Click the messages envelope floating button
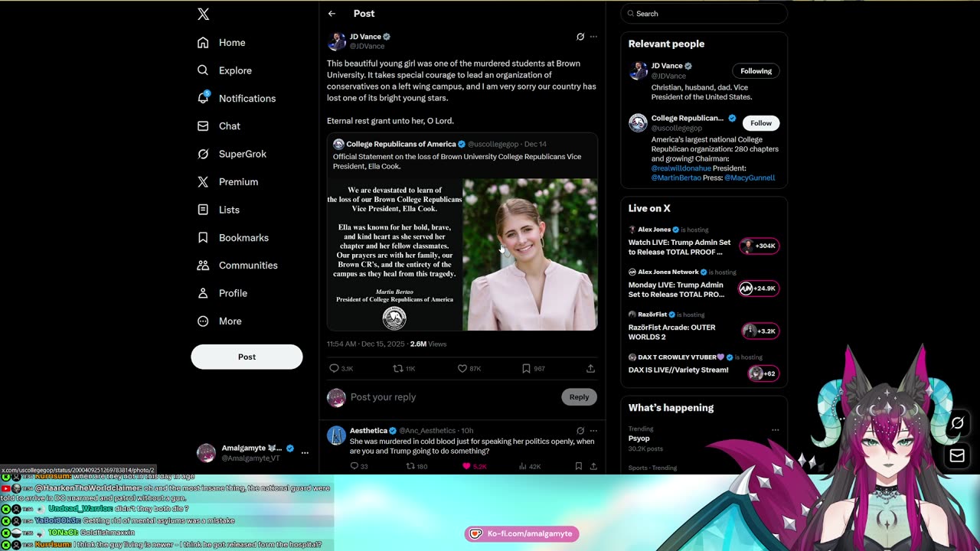 click(957, 456)
